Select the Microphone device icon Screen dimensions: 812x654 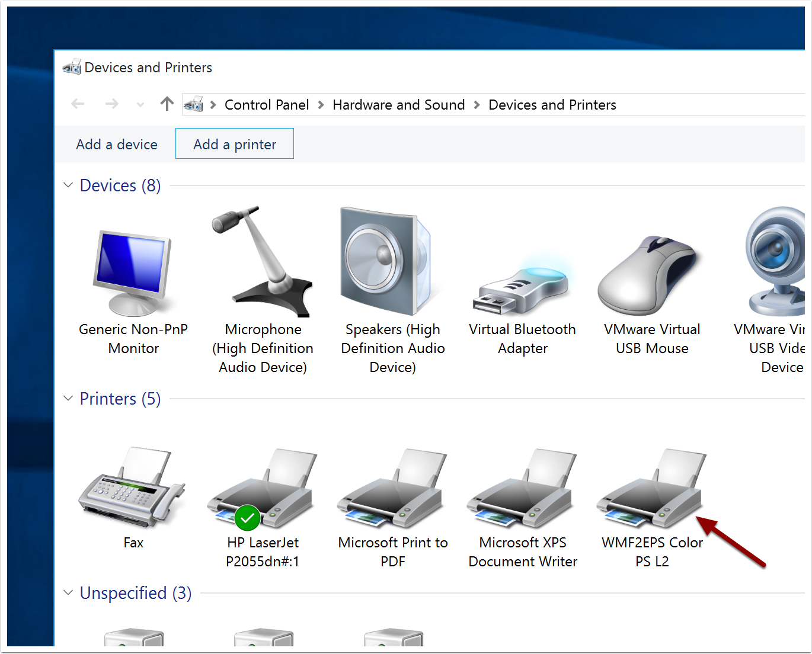pos(262,261)
